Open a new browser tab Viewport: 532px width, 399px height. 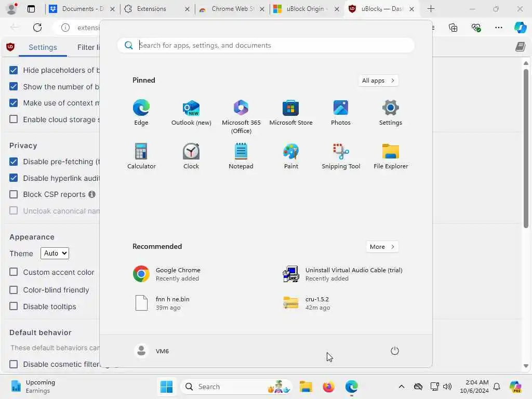tap(431, 9)
